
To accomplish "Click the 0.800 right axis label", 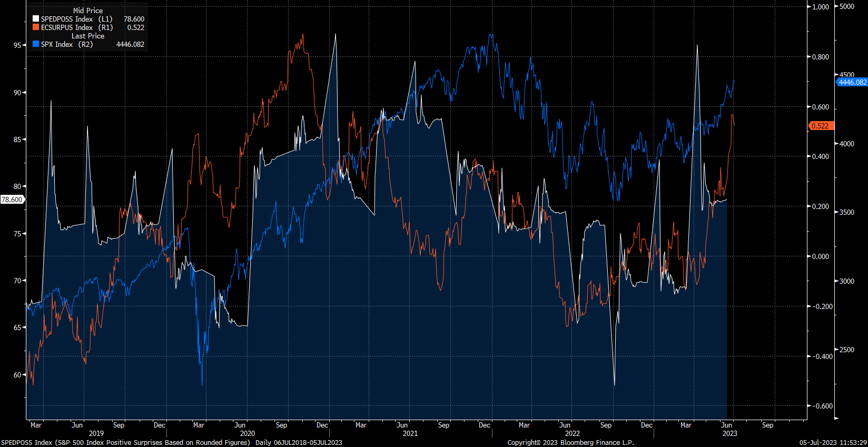I will tap(821, 57).
